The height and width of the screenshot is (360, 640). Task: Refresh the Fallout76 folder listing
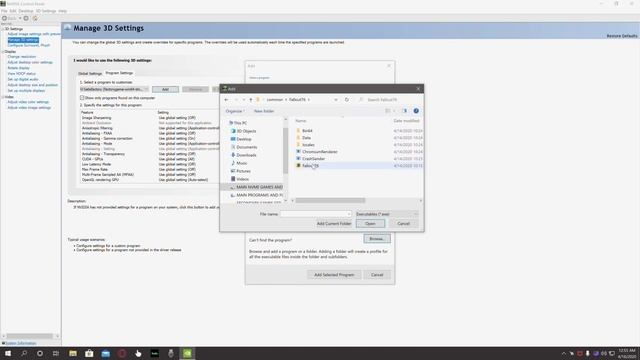[x=347, y=100]
